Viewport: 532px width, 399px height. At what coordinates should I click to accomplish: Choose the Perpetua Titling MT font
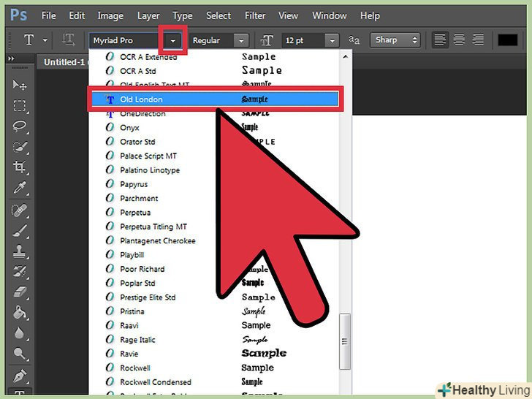pos(215,227)
